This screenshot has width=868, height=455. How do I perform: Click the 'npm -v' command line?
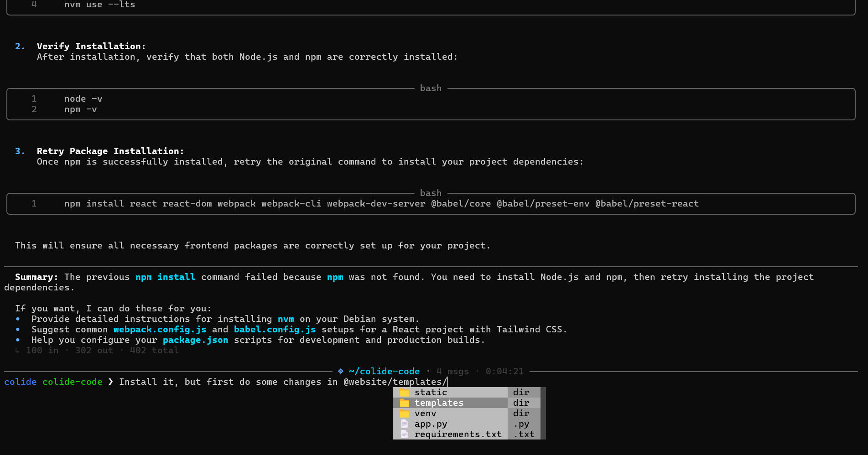[x=81, y=109]
